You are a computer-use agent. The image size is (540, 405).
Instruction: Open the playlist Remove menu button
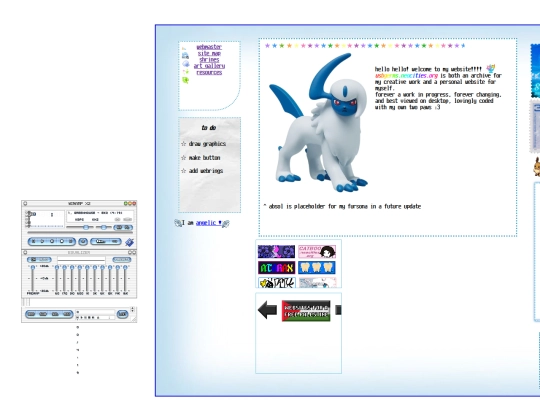pos(43,314)
